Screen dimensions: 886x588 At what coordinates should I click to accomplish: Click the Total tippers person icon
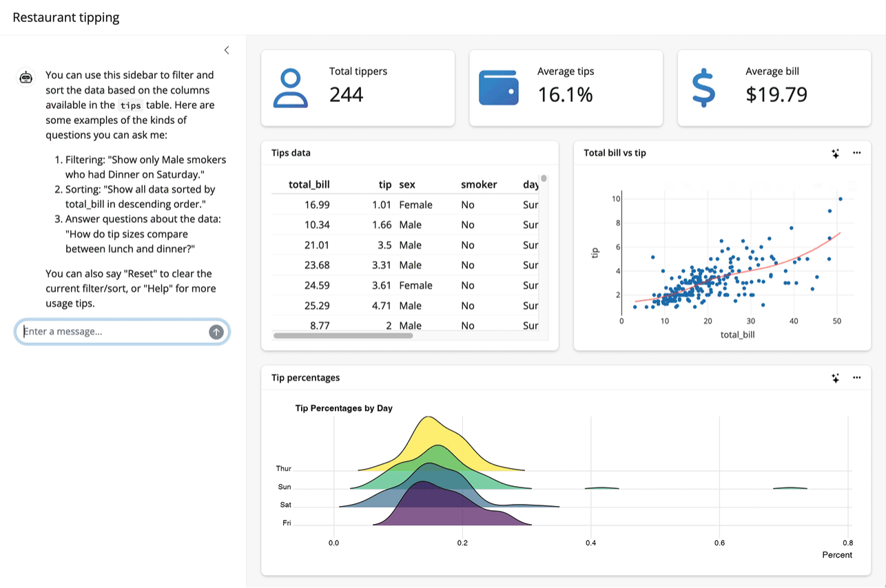291,88
